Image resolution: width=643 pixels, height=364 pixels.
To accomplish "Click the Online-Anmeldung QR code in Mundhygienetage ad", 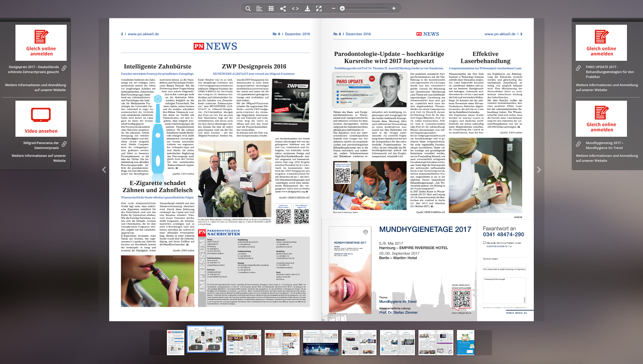I will point(461,299).
